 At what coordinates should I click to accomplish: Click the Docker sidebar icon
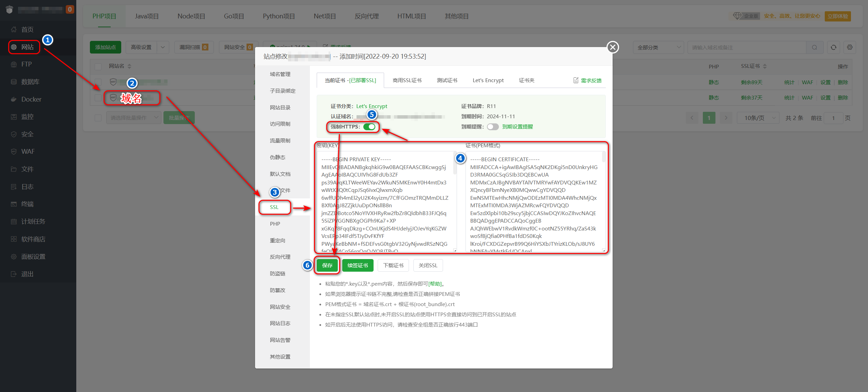(x=14, y=99)
